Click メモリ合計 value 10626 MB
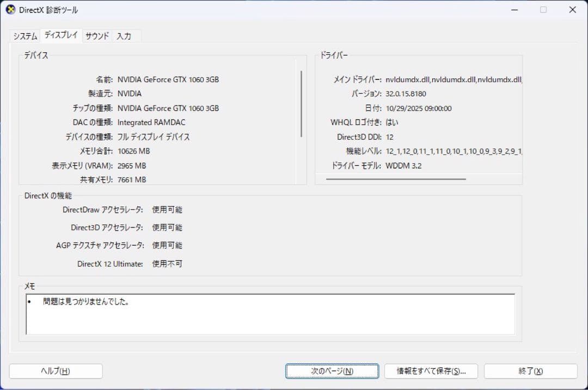The image size is (588, 390). (133, 151)
